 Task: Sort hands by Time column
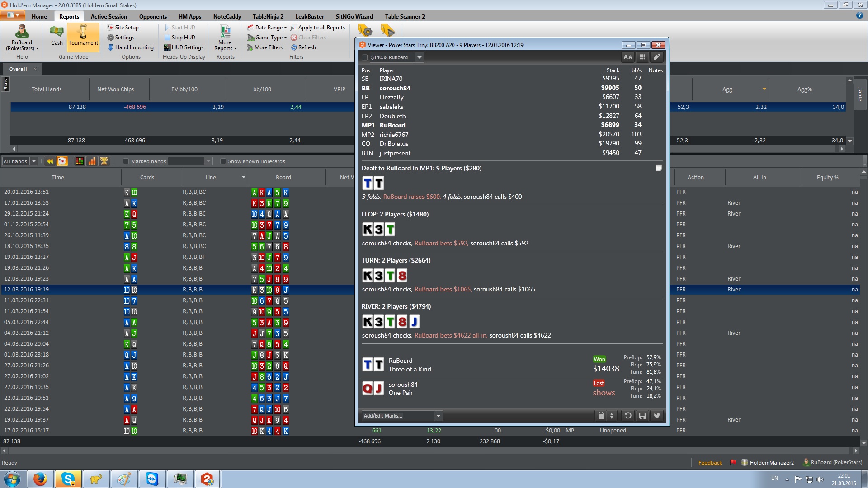pyautogui.click(x=58, y=177)
